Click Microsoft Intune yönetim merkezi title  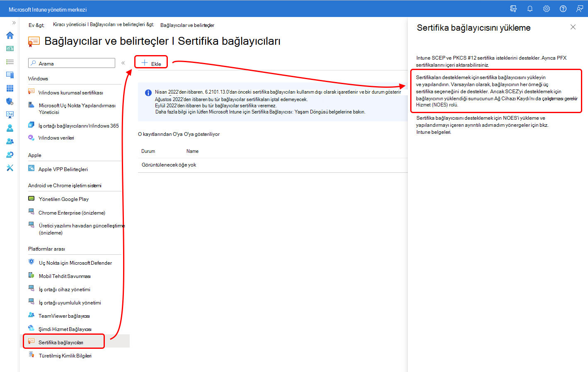point(48,9)
